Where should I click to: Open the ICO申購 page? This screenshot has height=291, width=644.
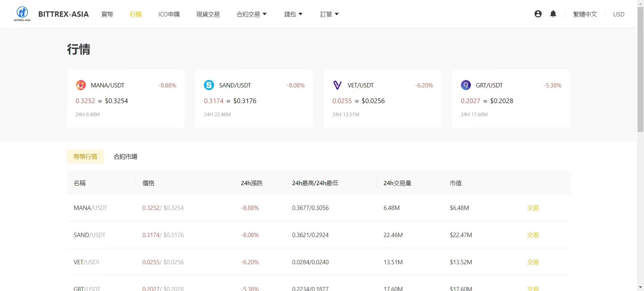point(169,14)
